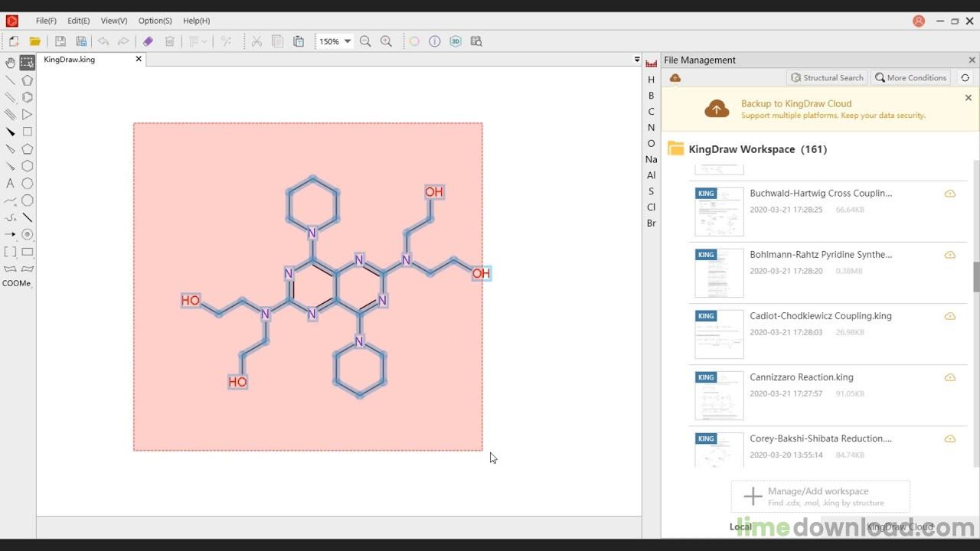
Task: Open the Edit(E) menu
Action: coord(78,21)
